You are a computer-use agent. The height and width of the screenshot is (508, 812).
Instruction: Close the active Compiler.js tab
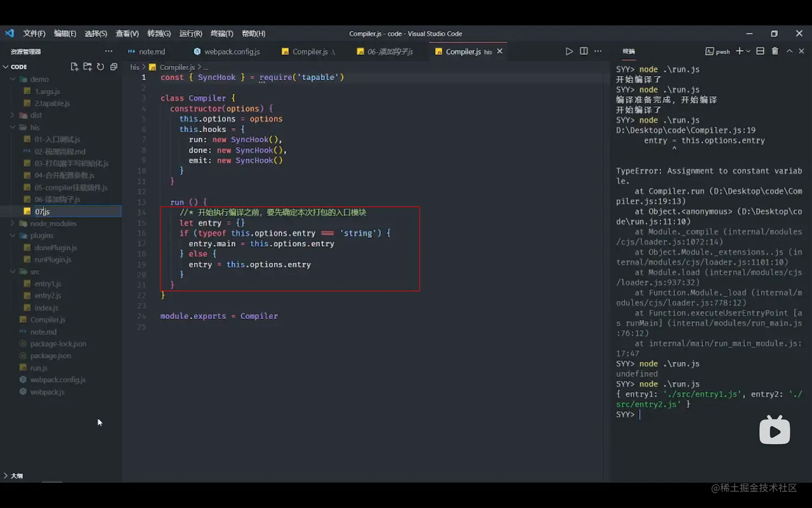coord(500,51)
